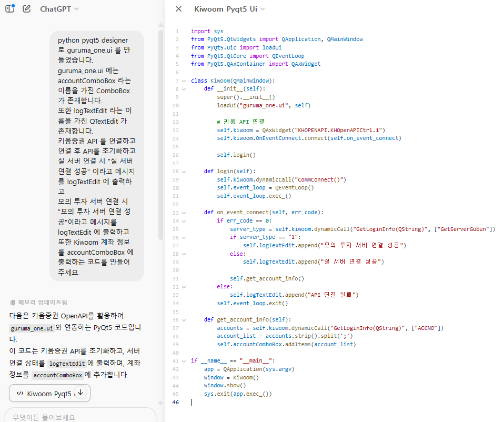Collapse the if __name__ fold arrow on line 41
Image resolution: width=504 pixels, height=422 pixels.
click(x=184, y=361)
